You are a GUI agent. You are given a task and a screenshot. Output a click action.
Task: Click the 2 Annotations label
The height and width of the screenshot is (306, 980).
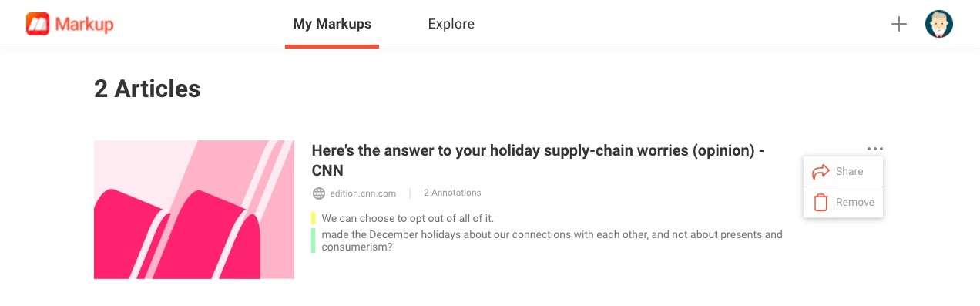[452, 193]
